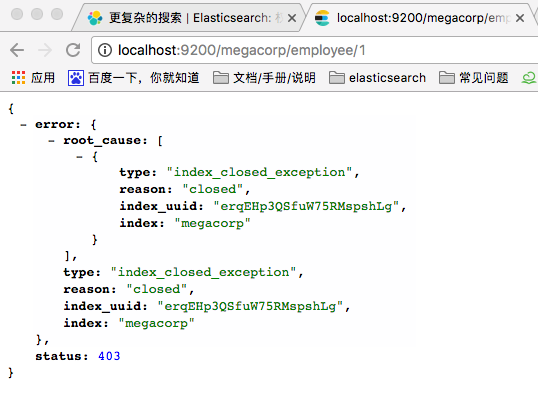The height and width of the screenshot is (410, 538).
Task: Reload the page with the refresh icon
Action: (73, 50)
